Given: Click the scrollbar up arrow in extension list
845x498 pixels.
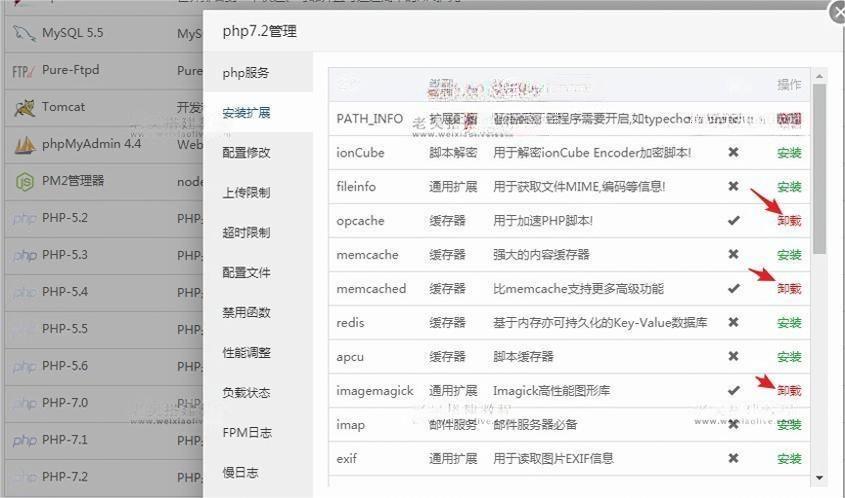Looking at the screenshot, I should point(820,77).
